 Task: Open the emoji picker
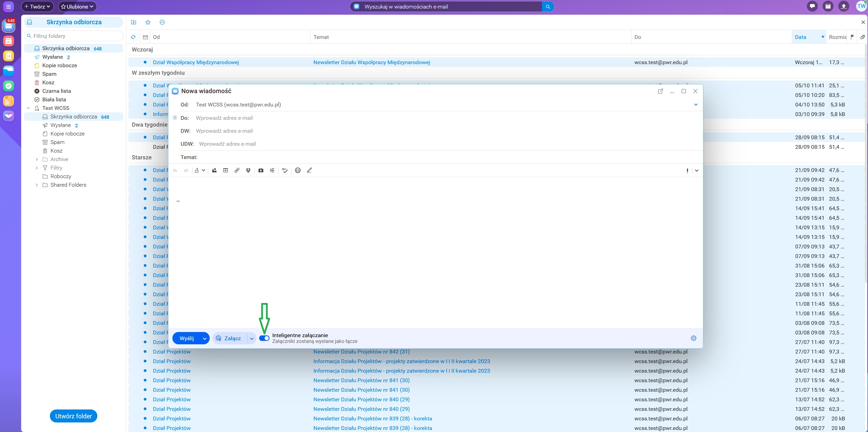[298, 170]
